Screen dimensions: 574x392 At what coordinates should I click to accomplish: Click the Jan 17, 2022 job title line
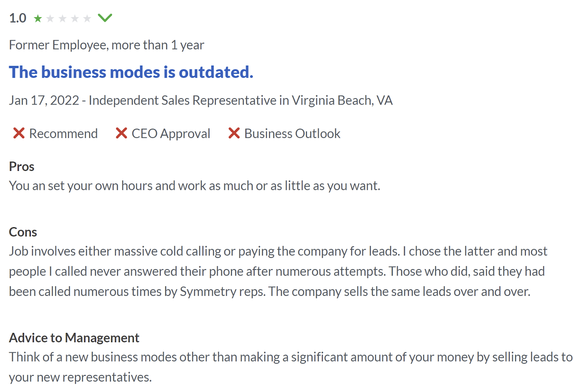pyautogui.click(x=201, y=101)
